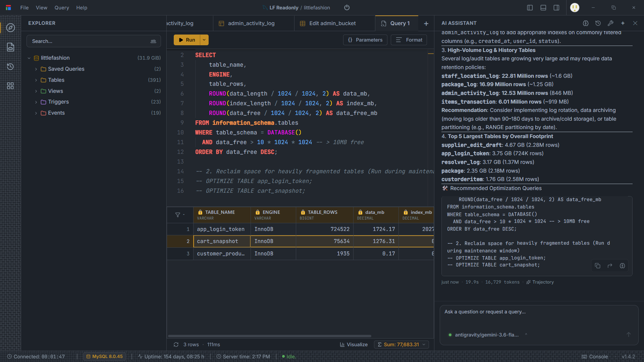Expand the Events folder
Image resolution: width=644 pixels, height=362 pixels.
pyautogui.click(x=36, y=113)
